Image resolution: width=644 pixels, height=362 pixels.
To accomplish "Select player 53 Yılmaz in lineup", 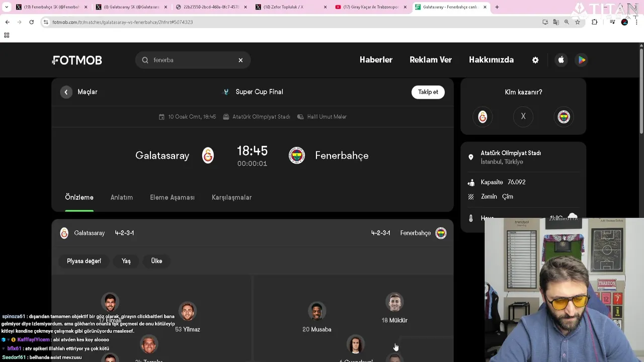I will tap(188, 317).
